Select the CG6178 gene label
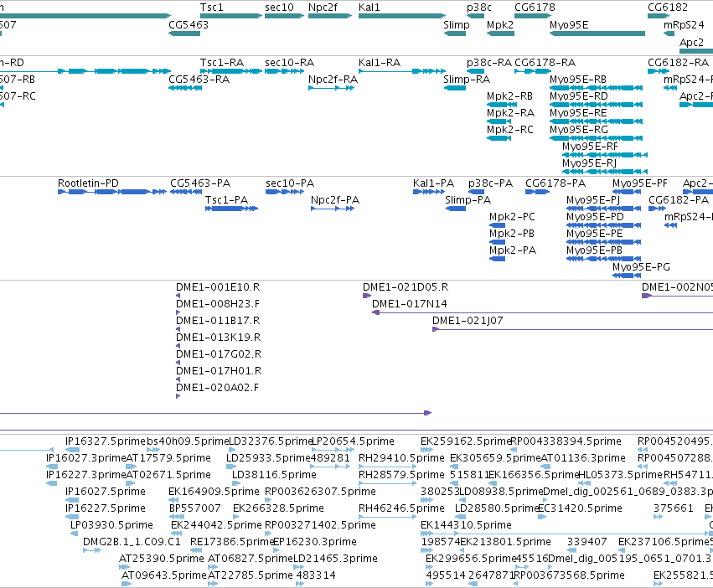 coord(535,8)
